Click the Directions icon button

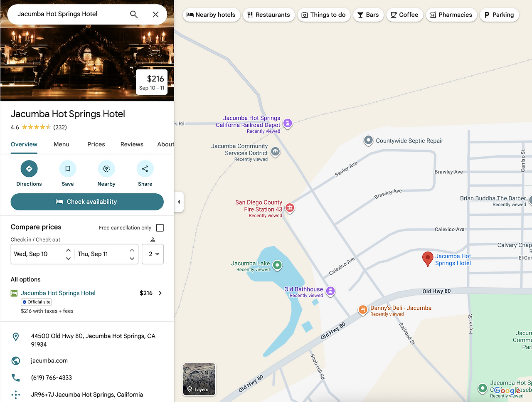point(29,169)
